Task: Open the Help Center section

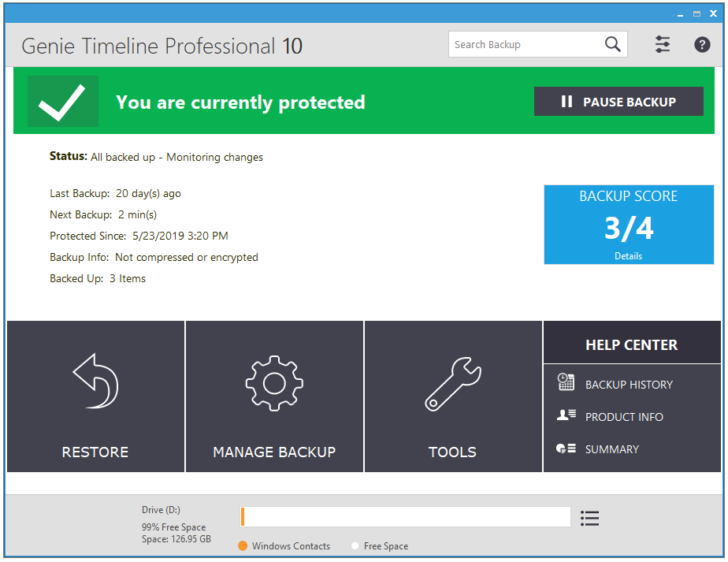Action: [x=632, y=344]
